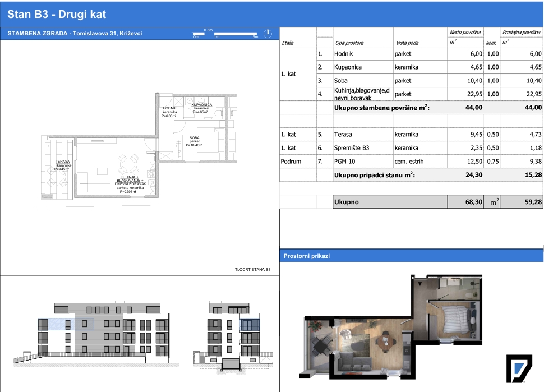This screenshot has width=544, height=392.
Task: Select the Terasa sale area '4,73'
Action: 536,134
